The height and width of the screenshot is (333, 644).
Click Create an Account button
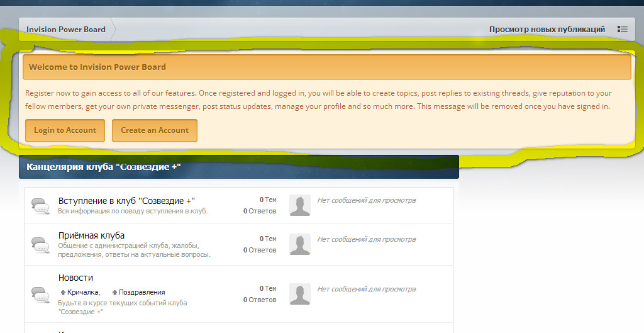[155, 130]
